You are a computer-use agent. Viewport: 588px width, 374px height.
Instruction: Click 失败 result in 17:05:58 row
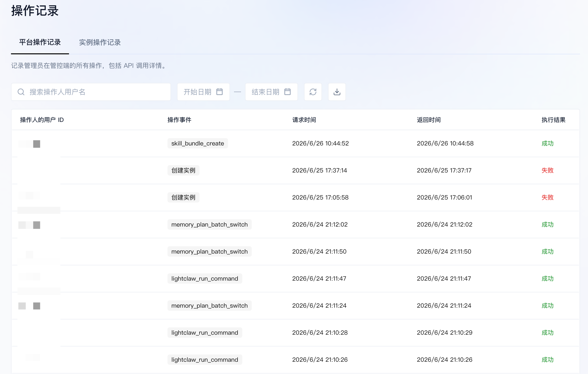click(x=547, y=198)
